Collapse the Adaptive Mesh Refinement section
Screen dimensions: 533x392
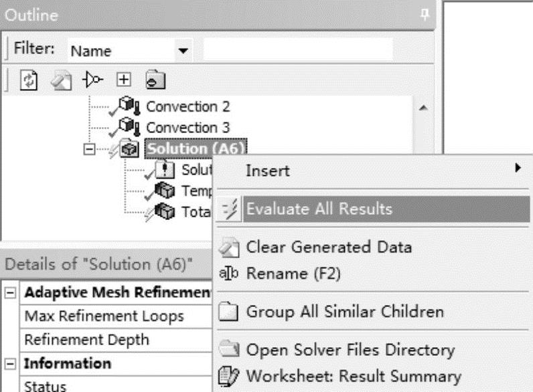[10, 292]
